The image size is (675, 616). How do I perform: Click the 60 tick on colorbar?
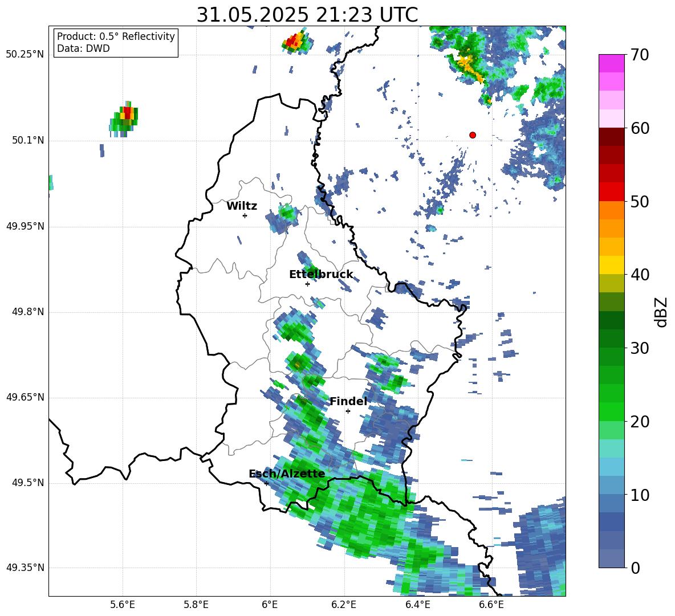640,128
